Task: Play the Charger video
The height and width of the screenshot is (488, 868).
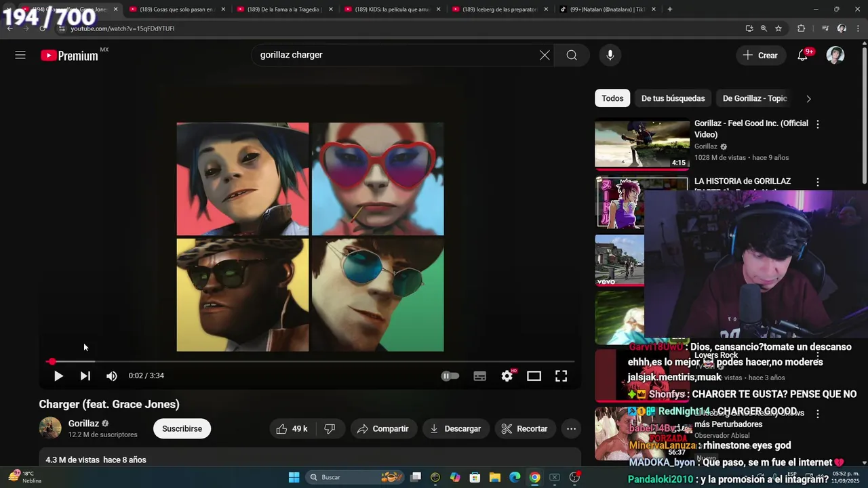Action: tap(58, 375)
